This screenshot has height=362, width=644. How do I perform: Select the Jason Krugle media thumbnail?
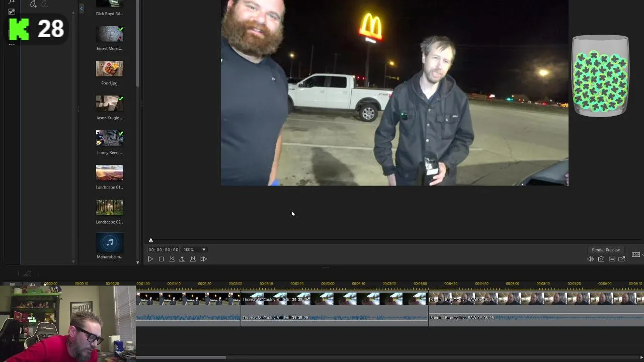pos(110,104)
